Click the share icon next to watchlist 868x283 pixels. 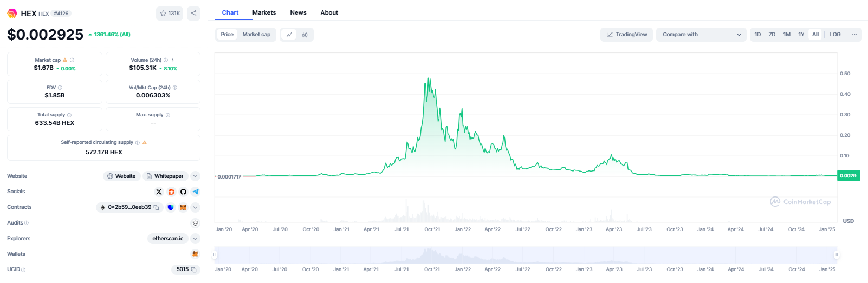click(x=193, y=14)
